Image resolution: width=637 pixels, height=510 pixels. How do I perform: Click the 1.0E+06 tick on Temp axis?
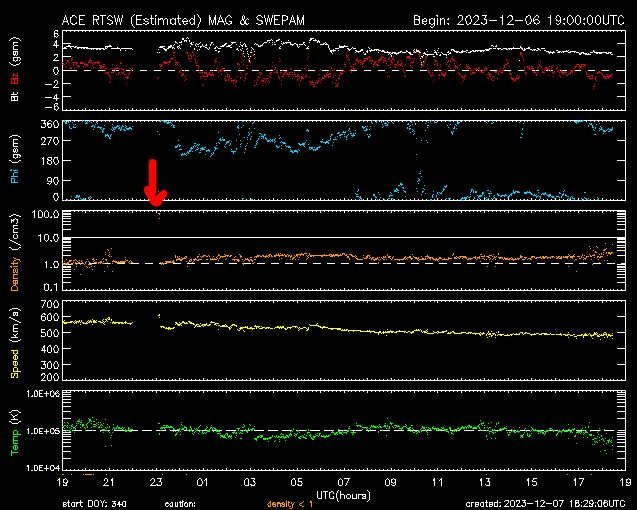pos(37,394)
